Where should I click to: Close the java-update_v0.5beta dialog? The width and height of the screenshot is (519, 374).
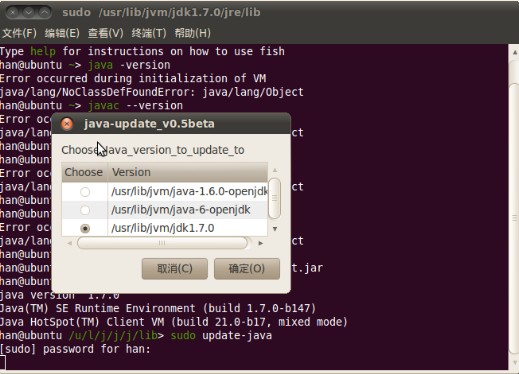point(67,124)
